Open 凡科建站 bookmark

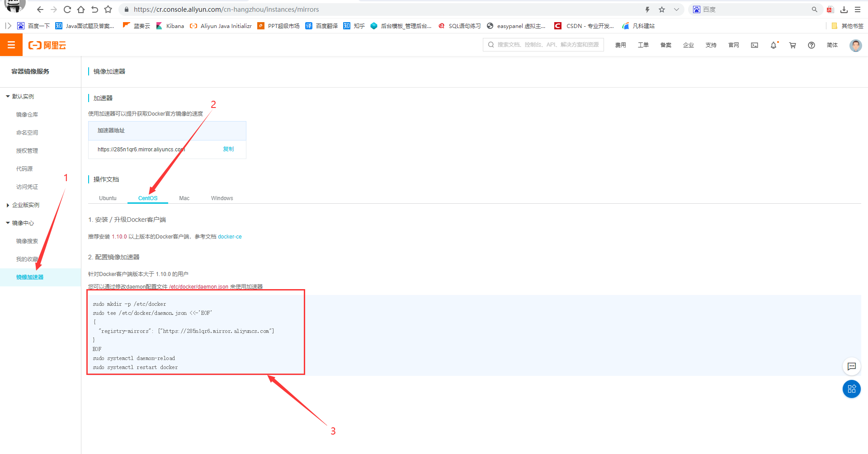coord(638,26)
